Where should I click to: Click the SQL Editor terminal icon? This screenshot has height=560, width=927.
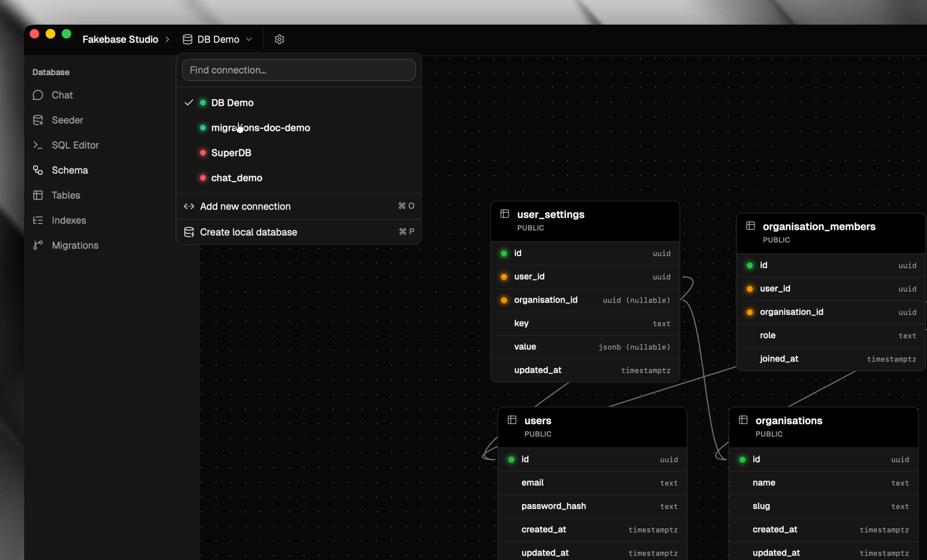[x=38, y=145]
